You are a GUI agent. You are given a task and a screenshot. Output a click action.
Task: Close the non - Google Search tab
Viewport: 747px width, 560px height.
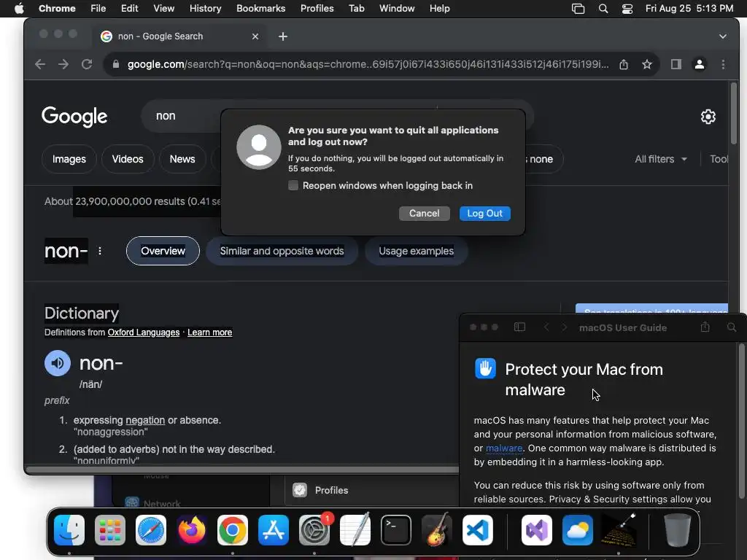(255, 36)
